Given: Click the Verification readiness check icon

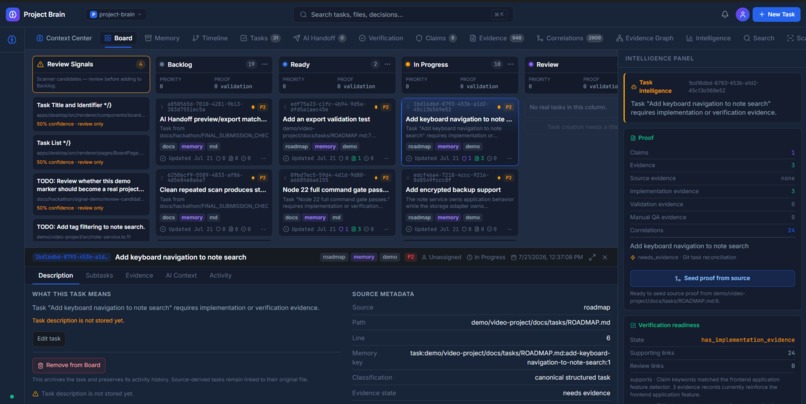Looking at the screenshot, I should coord(633,325).
